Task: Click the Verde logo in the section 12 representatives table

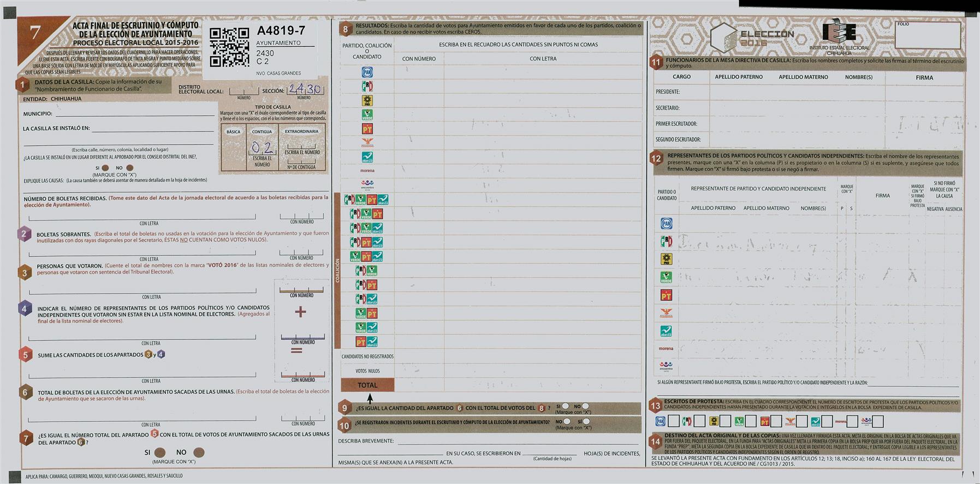Action: [666, 277]
